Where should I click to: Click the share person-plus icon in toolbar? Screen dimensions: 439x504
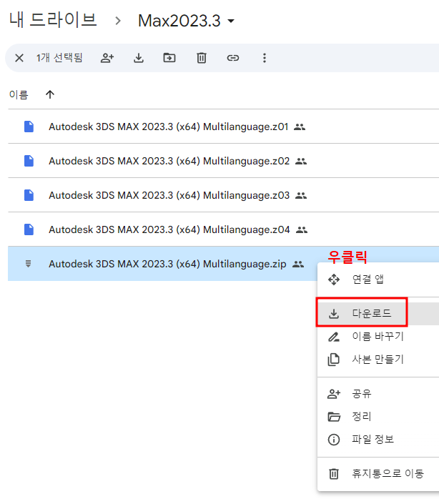[x=107, y=58]
